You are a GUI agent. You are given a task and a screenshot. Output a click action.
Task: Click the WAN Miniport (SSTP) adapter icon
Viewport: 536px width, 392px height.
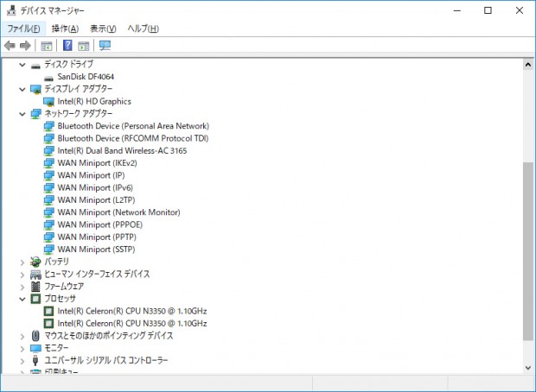click(x=49, y=250)
